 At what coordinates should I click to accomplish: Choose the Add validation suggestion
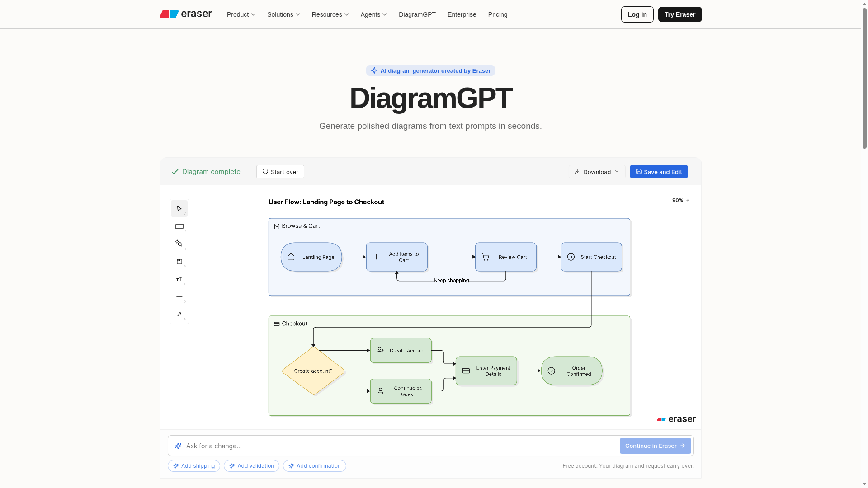pos(251,466)
